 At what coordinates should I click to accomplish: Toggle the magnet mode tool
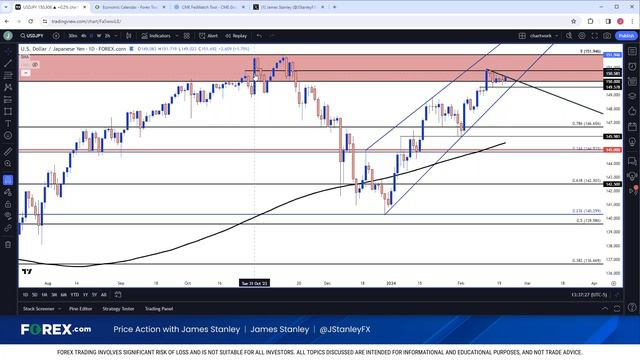click(x=8, y=180)
